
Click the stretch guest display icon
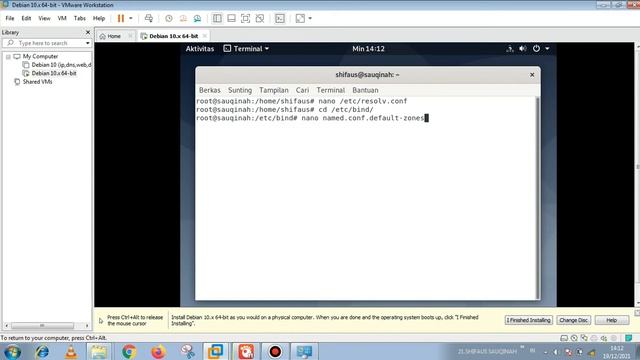tap(300, 18)
